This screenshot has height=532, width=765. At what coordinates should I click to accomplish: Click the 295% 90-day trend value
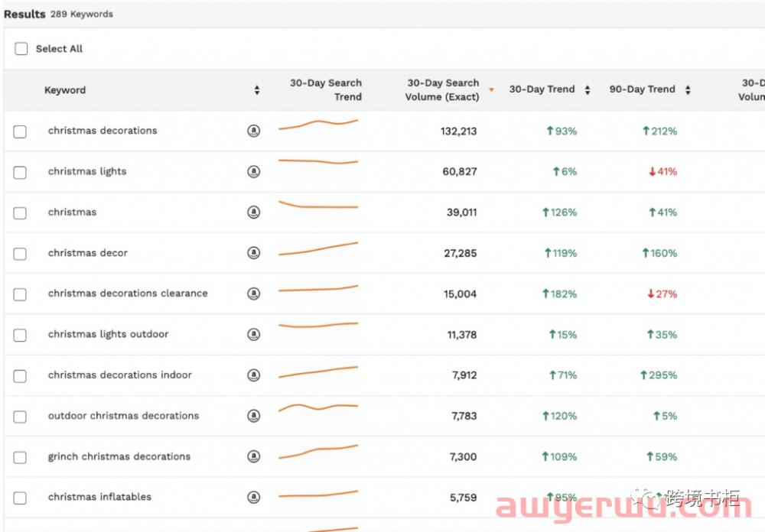tap(659, 375)
